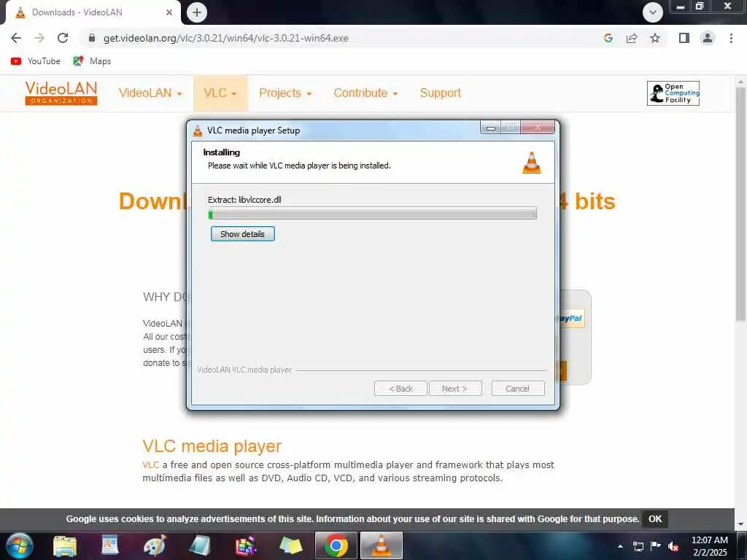Click the browser forward arrow

[39, 38]
